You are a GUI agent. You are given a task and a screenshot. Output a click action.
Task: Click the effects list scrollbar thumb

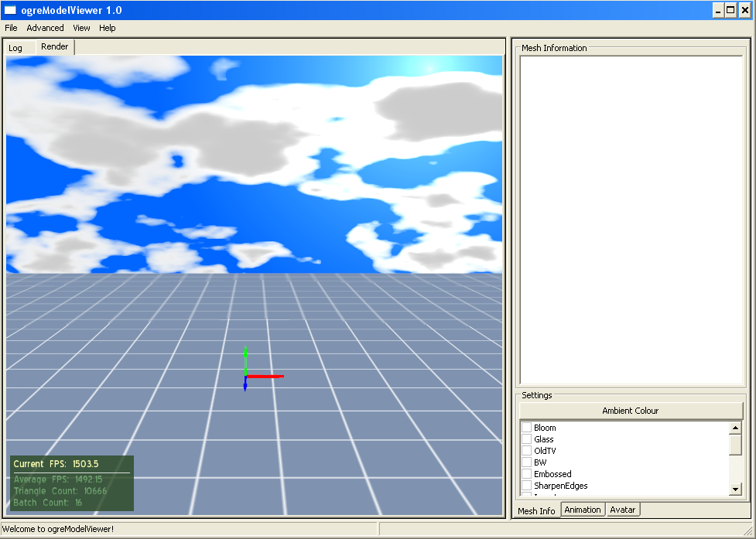click(x=735, y=445)
